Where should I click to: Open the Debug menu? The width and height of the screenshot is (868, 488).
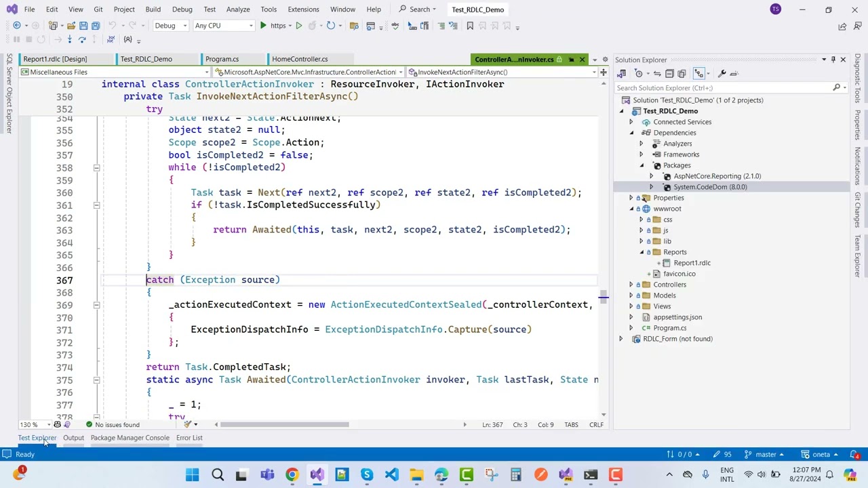(182, 9)
